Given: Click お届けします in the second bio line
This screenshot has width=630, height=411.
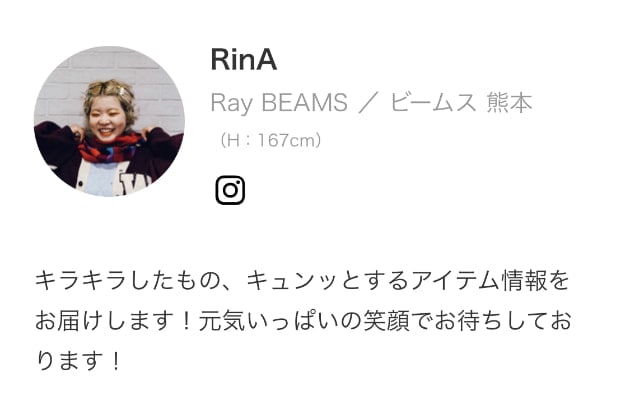Looking at the screenshot, I should [104, 321].
